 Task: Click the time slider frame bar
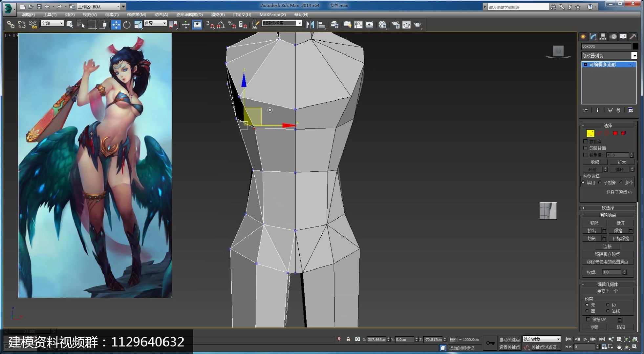[x=29, y=331]
